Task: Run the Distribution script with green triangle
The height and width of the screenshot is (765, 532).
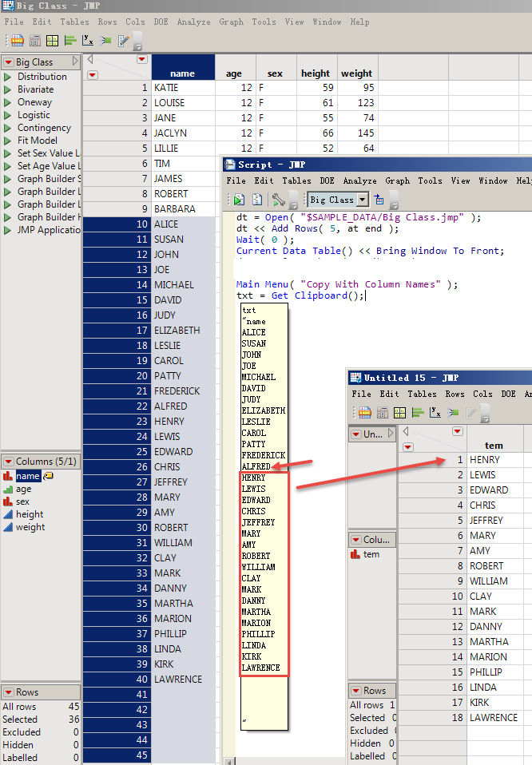Action: [x=9, y=77]
